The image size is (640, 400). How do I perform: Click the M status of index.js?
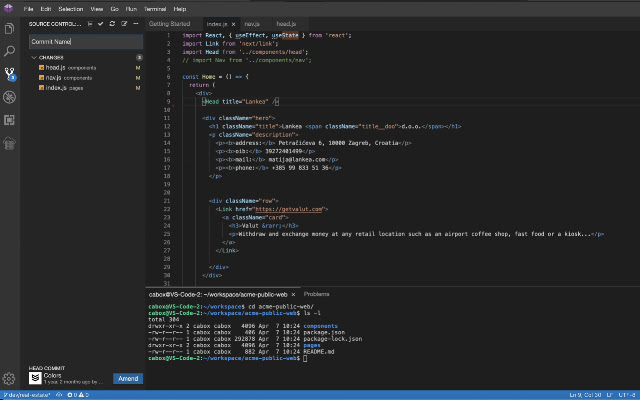coord(138,88)
